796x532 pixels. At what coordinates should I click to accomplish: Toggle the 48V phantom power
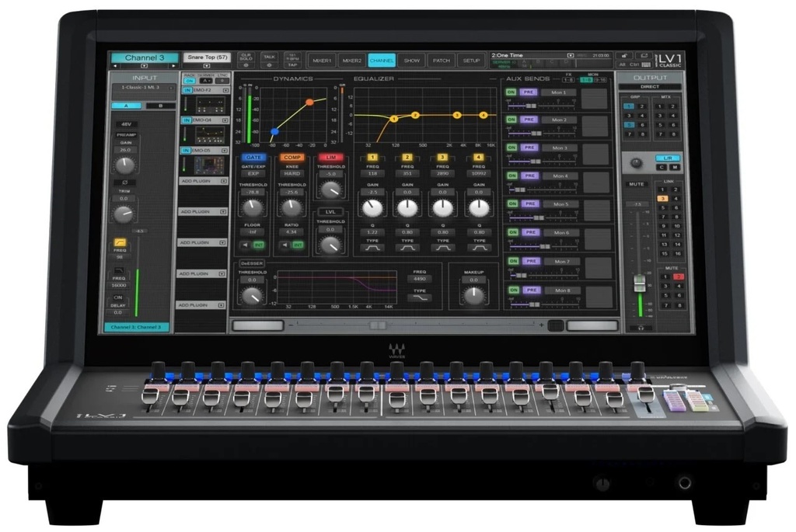(124, 124)
